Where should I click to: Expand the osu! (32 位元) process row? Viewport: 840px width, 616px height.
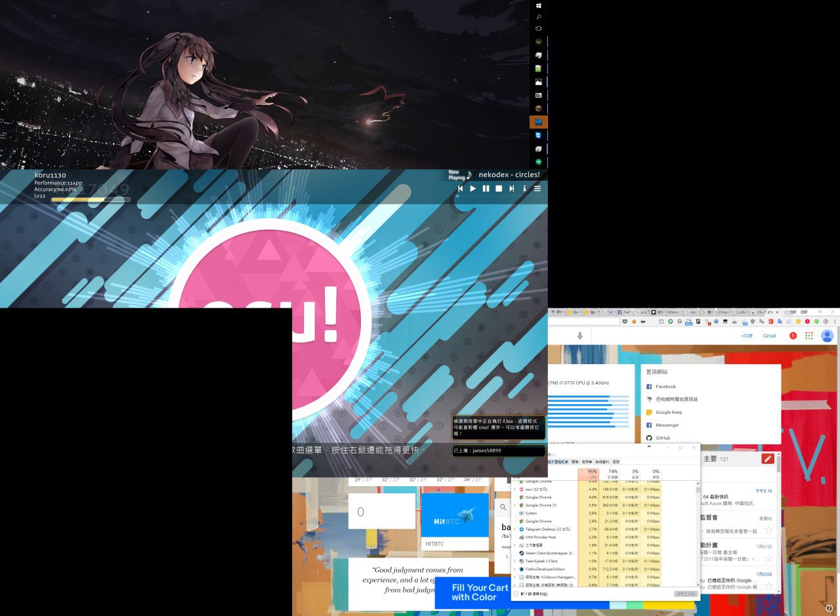[x=514, y=489]
